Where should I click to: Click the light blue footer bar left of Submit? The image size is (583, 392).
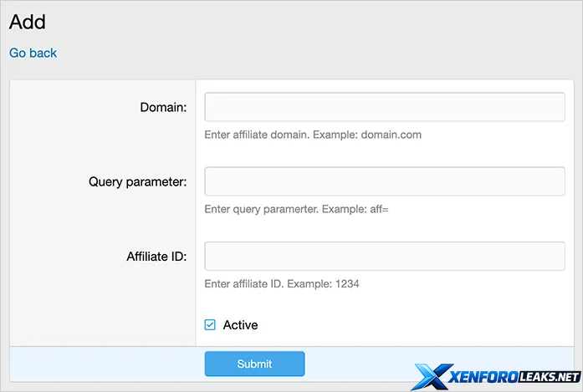tap(105, 364)
